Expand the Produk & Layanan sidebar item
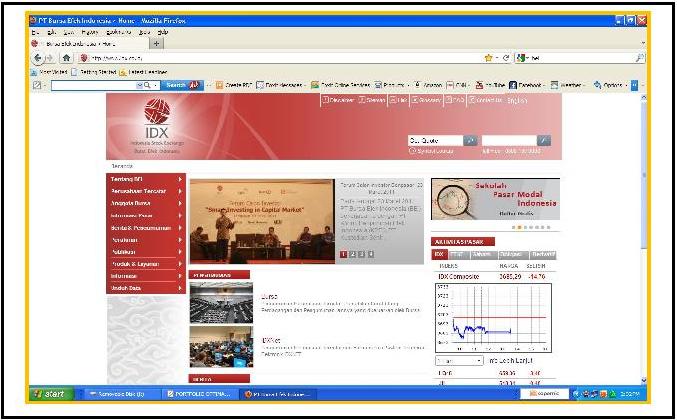 click(x=146, y=264)
